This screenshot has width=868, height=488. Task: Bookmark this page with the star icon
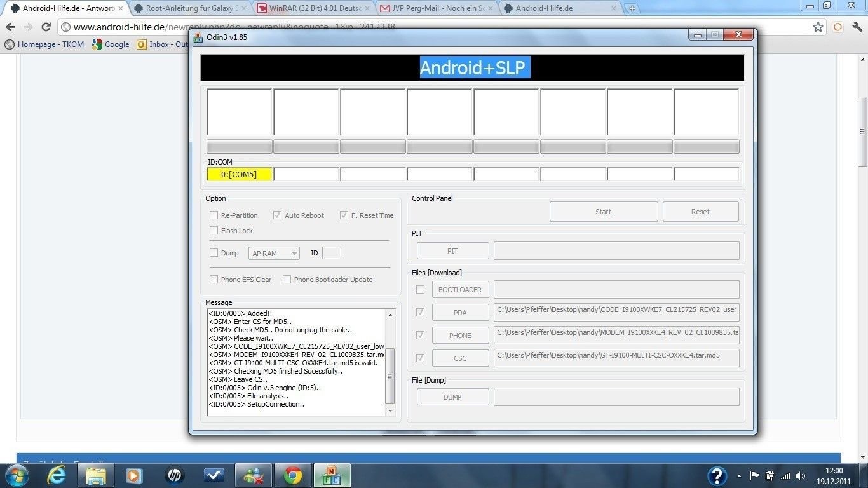818,27
